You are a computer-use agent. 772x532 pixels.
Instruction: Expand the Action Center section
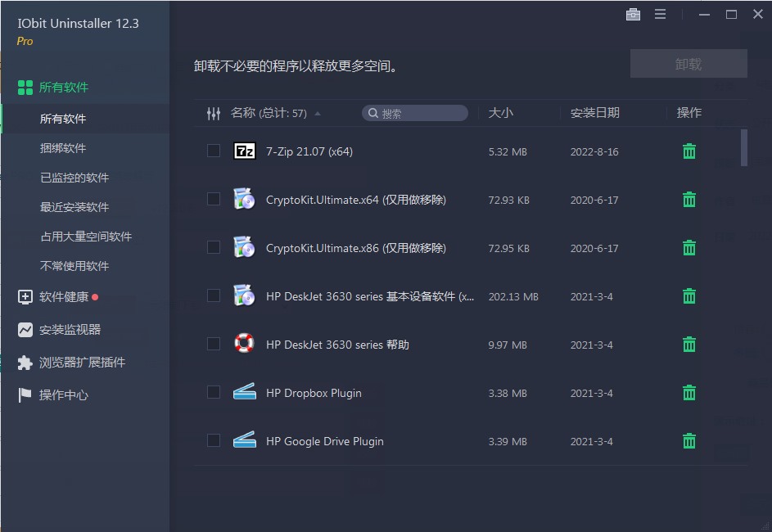(x=64, y=395)
